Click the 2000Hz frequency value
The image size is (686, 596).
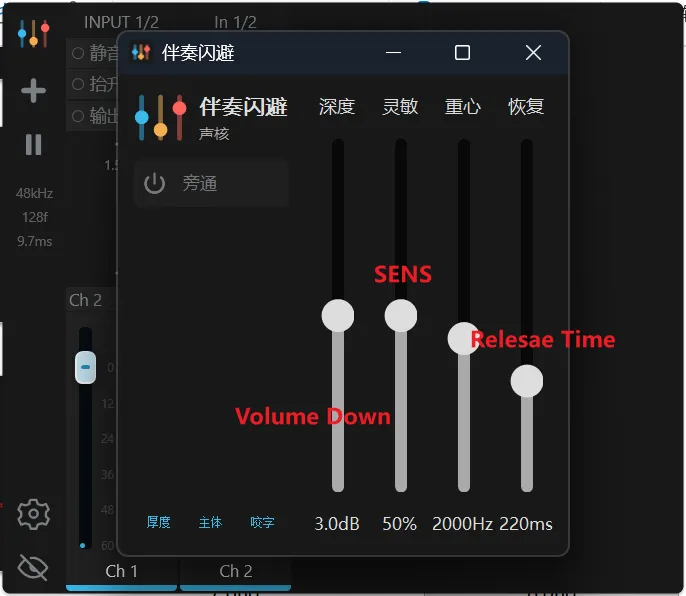tap(462, 524)
